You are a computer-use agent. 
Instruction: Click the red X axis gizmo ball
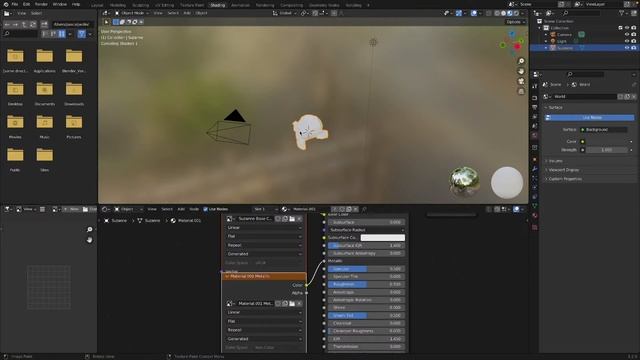pos(518,46)
